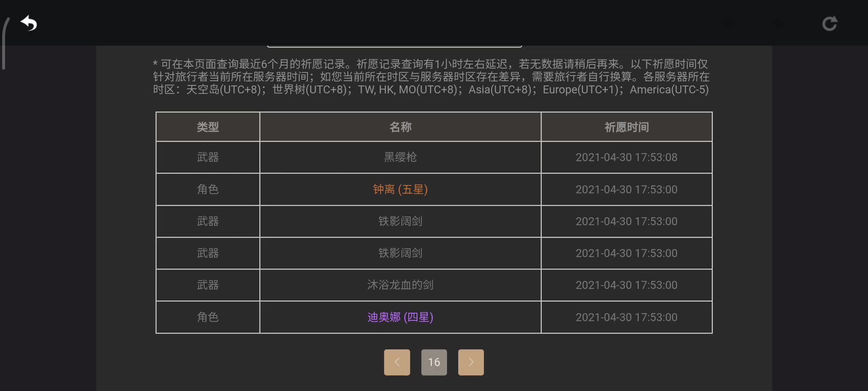868x391 pixels.
Task: Select the 钟离 (五星) character entry
Action: [400, 189]
